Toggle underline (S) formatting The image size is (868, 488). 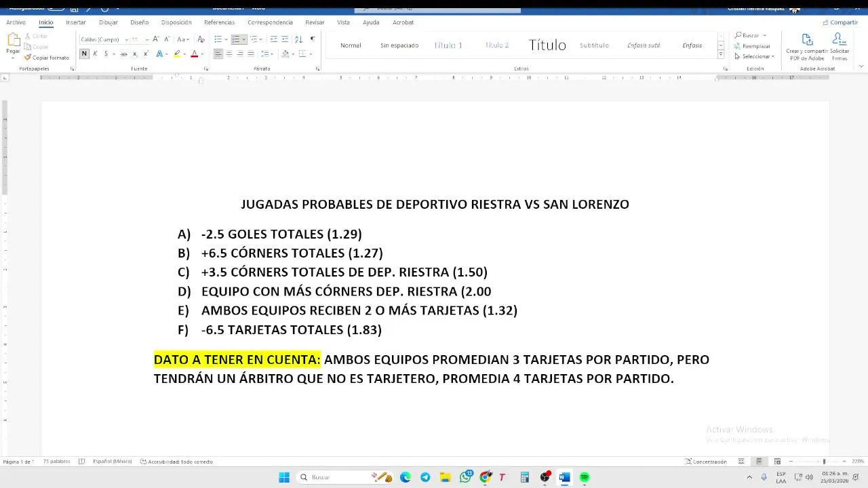pyautogui.click(x=106, y=54)
